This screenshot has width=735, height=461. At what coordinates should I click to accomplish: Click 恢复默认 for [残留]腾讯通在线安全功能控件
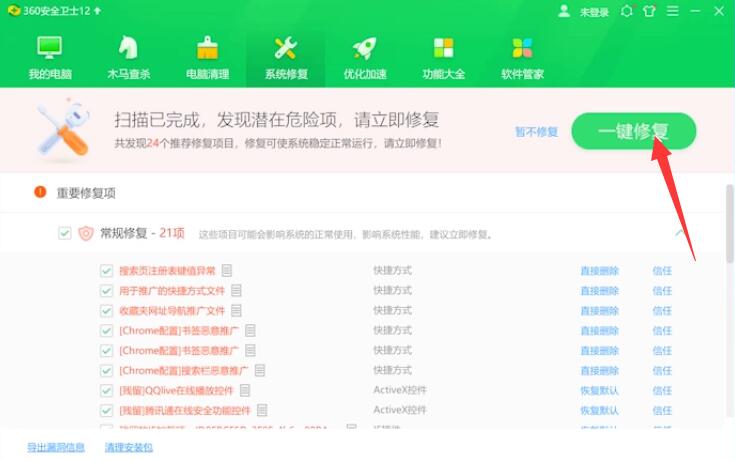coord(600,410)
